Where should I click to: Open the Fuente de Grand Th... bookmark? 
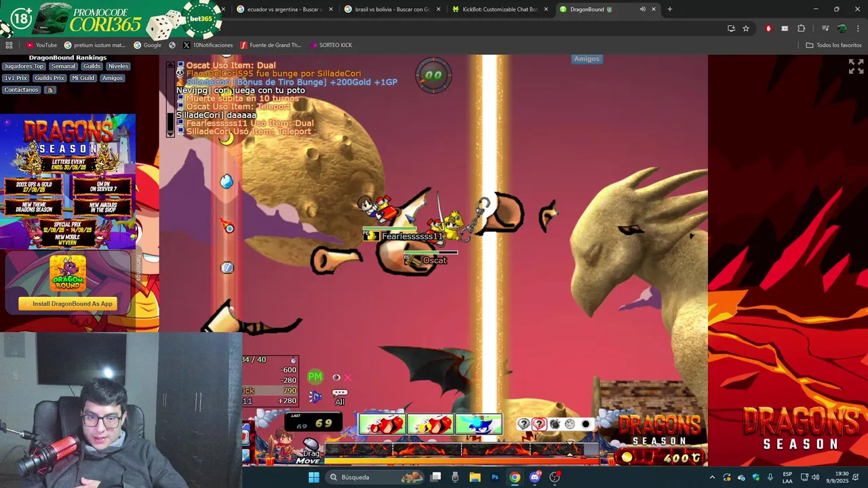coord(271,45)
